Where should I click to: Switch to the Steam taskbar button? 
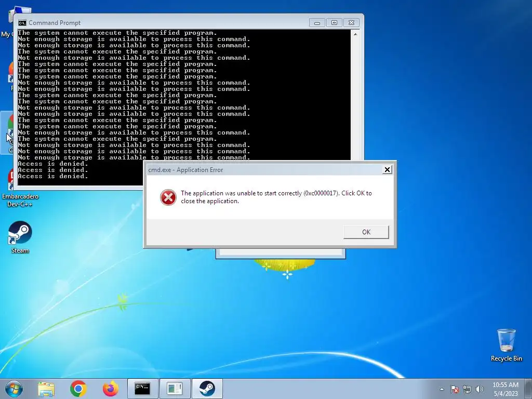point(207,389)
